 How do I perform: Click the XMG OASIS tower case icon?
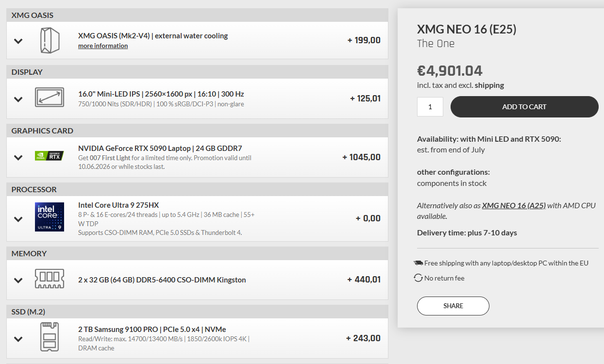[50, 40]
